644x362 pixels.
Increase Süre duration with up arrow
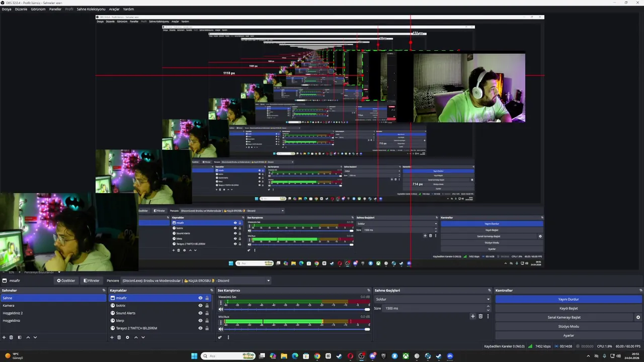488,306
